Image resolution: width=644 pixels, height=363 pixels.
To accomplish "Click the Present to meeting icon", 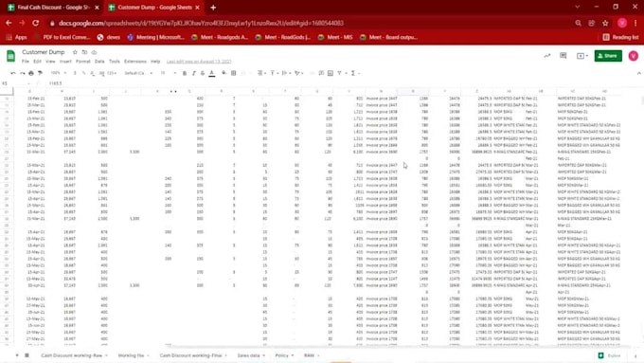I will 582,56.
